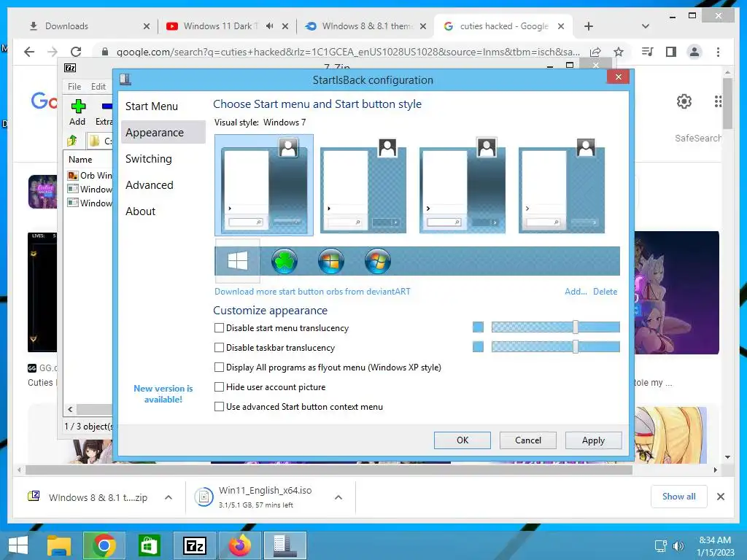This screenshot has width=747, height=560.
Task: Click New version is available link
Action: (x=163, y=394)
